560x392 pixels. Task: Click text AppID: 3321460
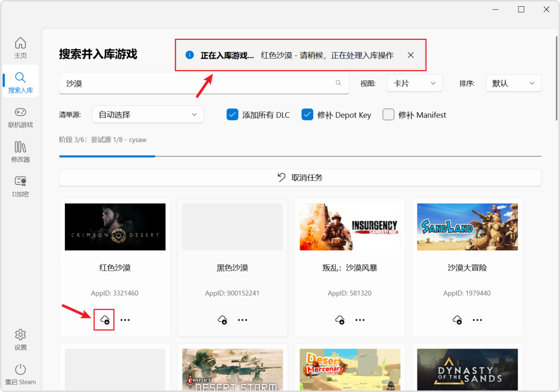tap(115, 293)
